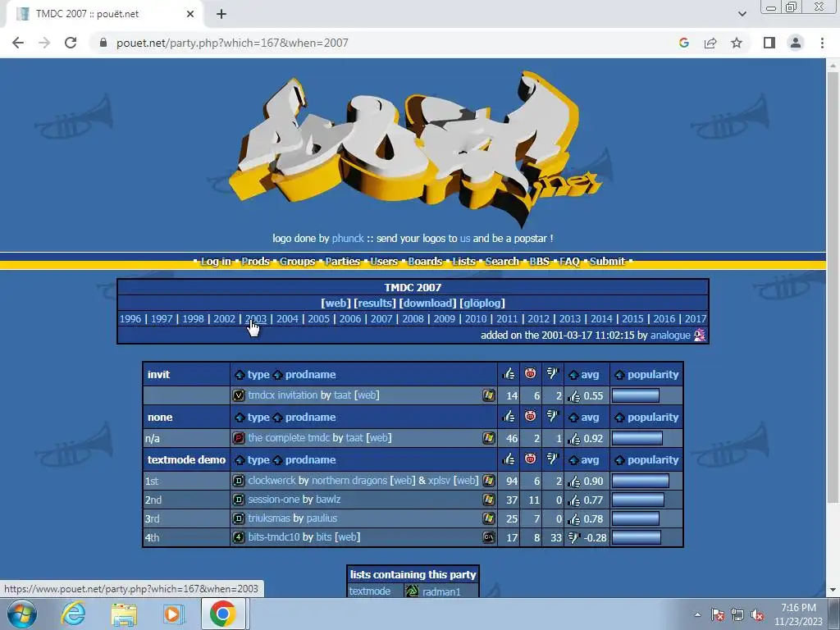Click the address bar URL

232,43
